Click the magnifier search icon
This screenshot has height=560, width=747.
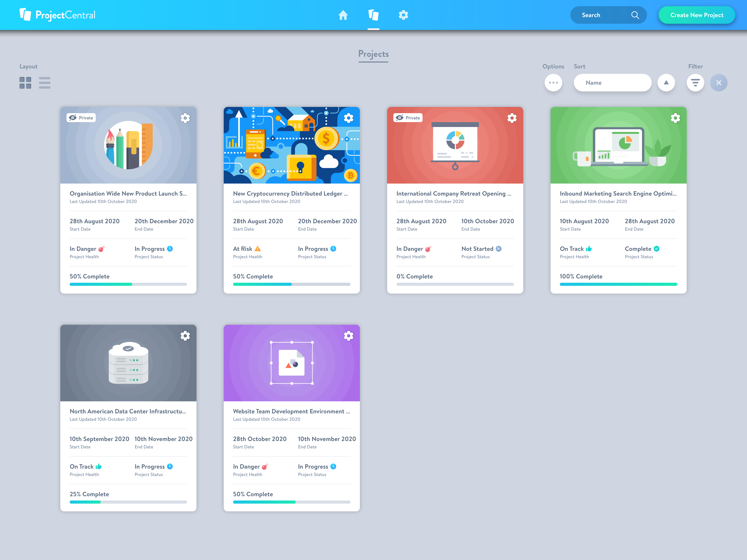(635, 15)
